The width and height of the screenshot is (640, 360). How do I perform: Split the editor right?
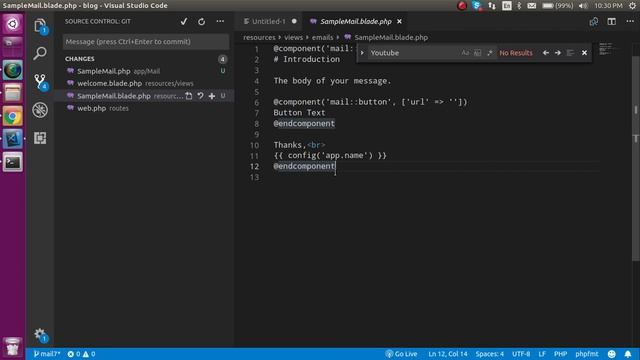coord(611,22)
